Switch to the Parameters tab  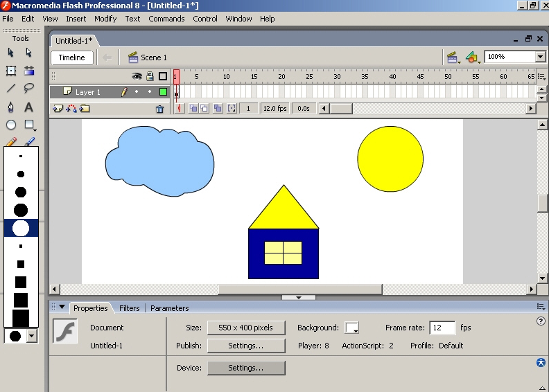pyautogui.click(x=169, y=308)
